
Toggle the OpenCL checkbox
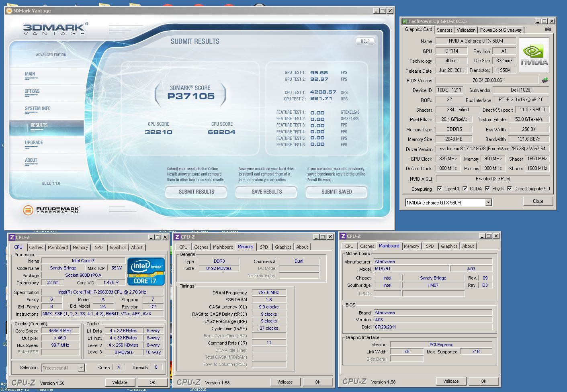(x=440, y=188)
